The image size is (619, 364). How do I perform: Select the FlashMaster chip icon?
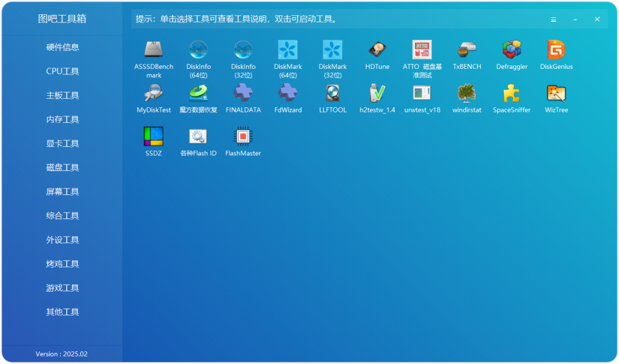tap(243, 136)
